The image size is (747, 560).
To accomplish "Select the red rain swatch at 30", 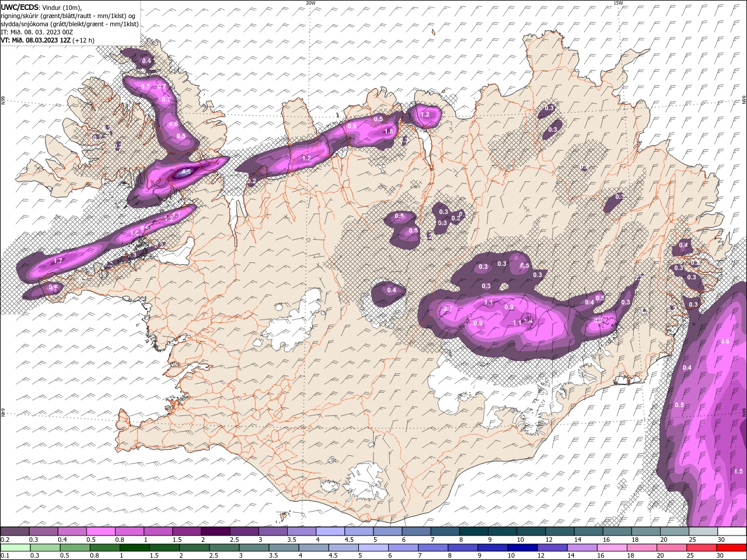I will click(x=731, y=547).
